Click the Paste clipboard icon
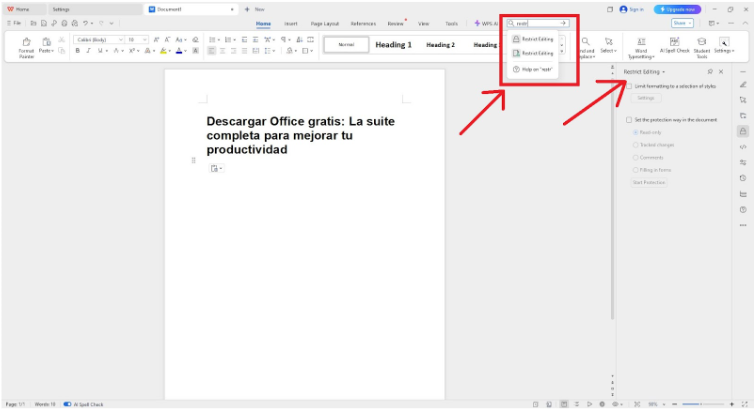 (46, 42)
